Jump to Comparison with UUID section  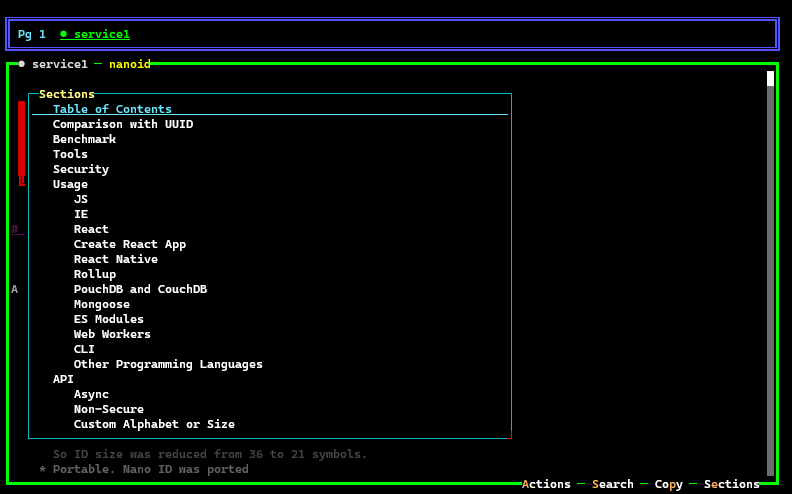[123, 124]
